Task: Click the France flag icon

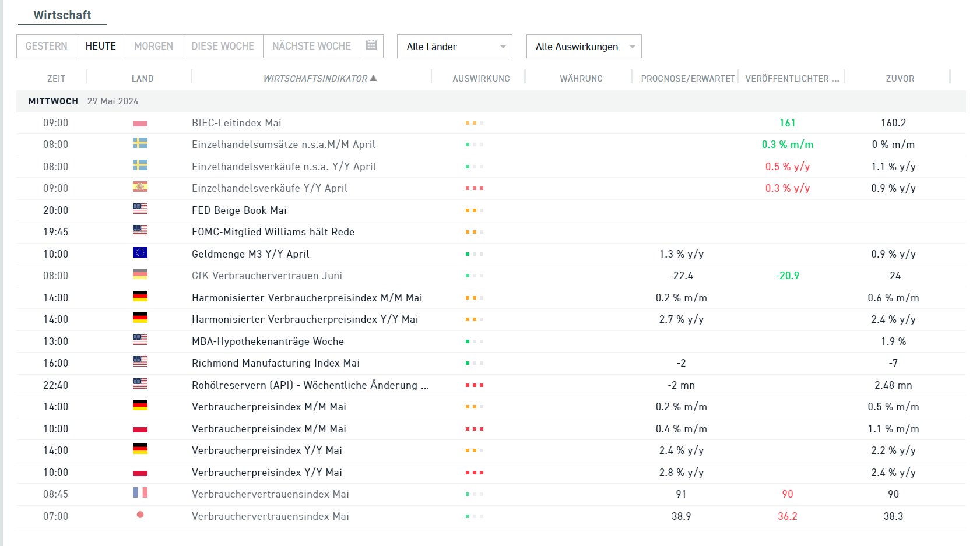Action: coord(140,493)
